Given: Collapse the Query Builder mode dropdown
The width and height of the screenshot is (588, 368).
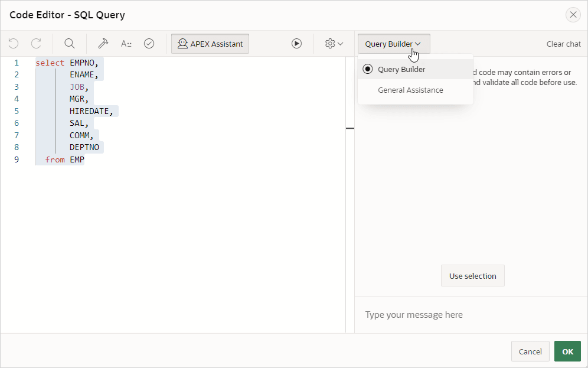Looking at the screenshot, I should coord(393,44).
